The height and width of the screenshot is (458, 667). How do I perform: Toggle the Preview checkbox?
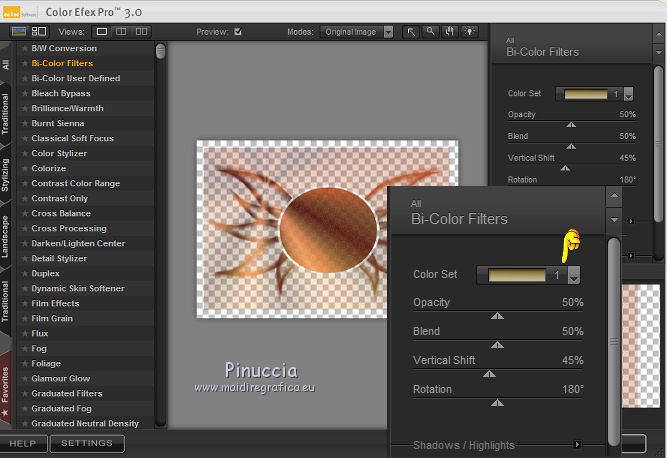click(237, 32)
